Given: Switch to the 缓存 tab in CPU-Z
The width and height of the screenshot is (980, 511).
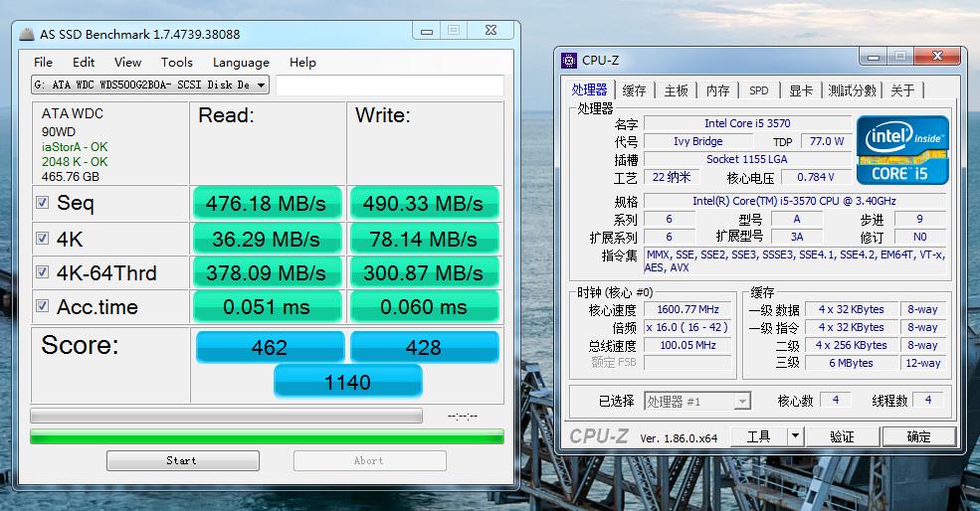Looking at the screenshot, I should pos(635,90).
